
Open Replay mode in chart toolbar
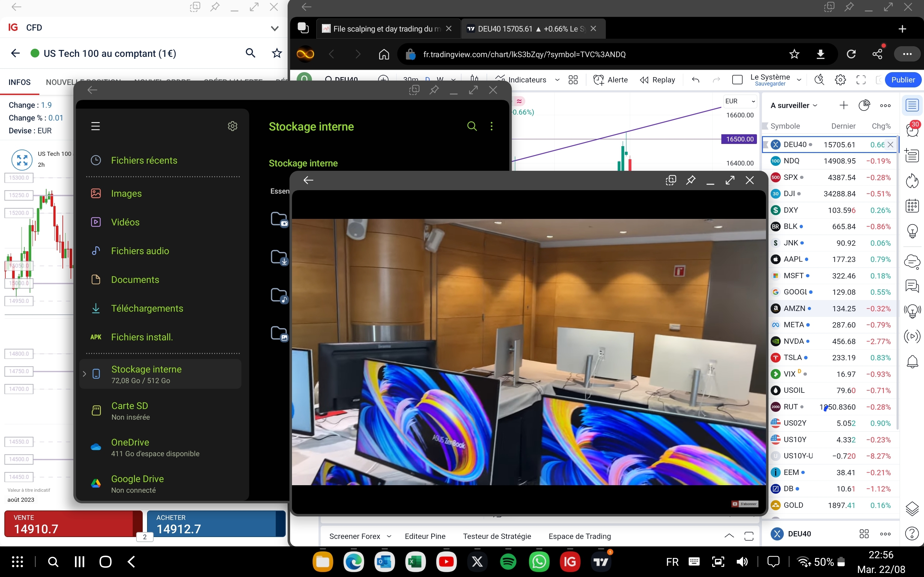pyautogui.click(x=657, y=80)
